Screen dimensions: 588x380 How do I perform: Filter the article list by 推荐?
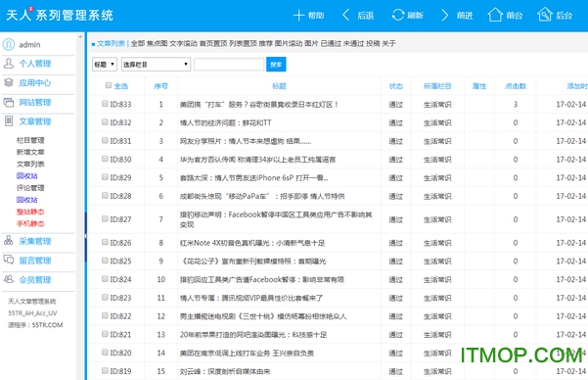(266, 43)
